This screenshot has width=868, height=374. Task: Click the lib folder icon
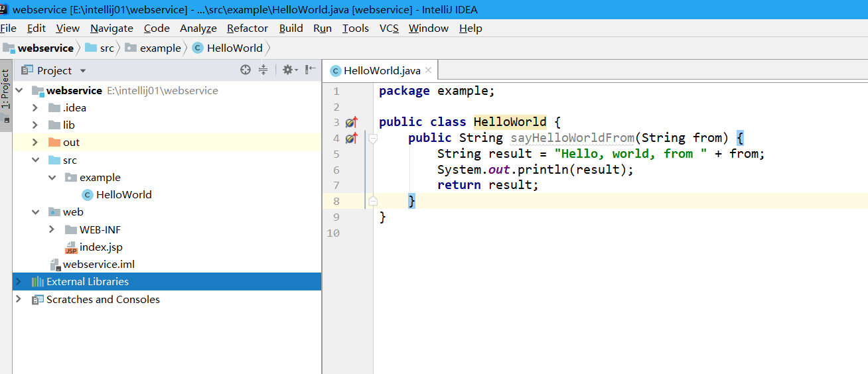(54, 125)
